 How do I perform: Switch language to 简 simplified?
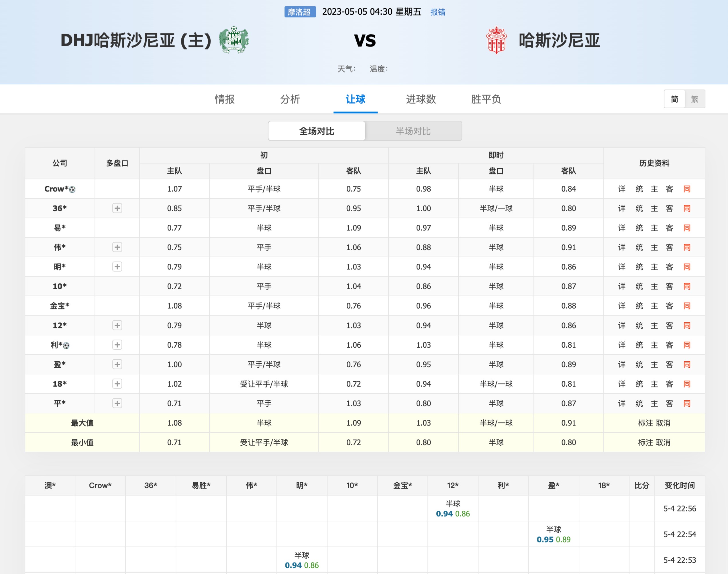tap(674, 99)
